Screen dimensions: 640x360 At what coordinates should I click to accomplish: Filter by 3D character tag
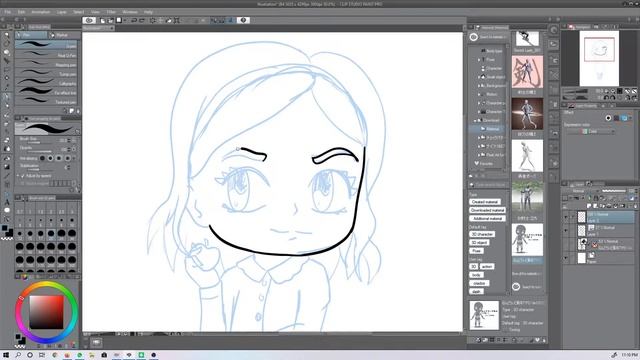click(482, 234)
